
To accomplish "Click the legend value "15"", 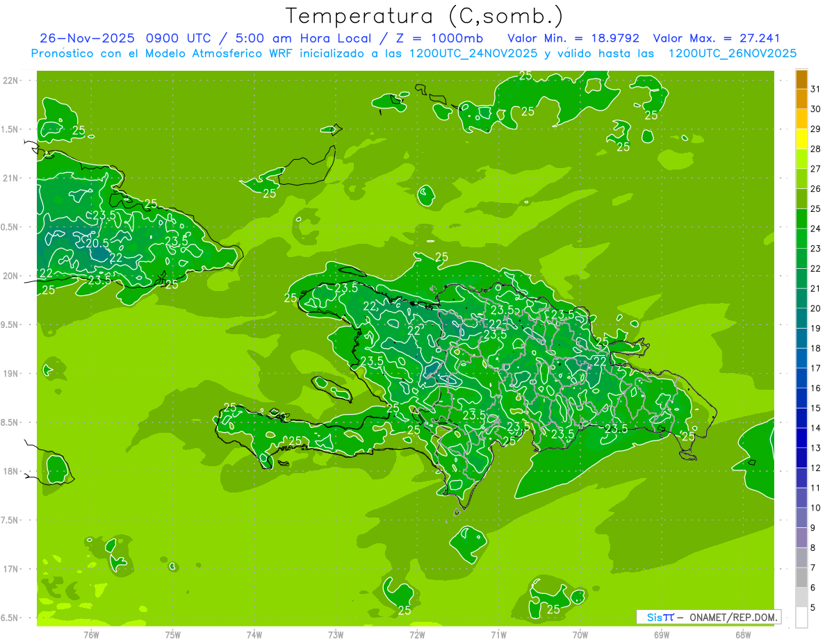I will coord(816,408).
